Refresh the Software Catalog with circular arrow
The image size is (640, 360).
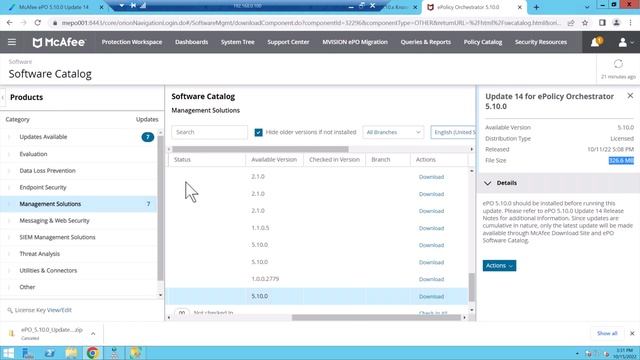point(618,64)
